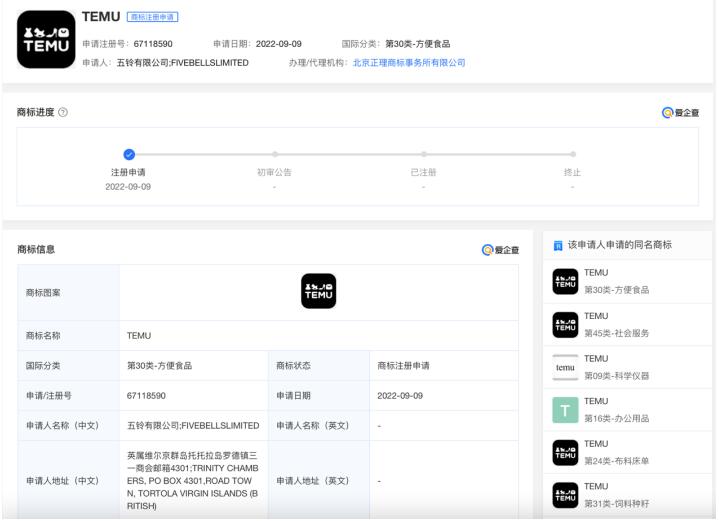This screenshot has width=719, height=521.
Task: Click the 爱企查 logo in 商标信息 section
Action: [500, 249]
